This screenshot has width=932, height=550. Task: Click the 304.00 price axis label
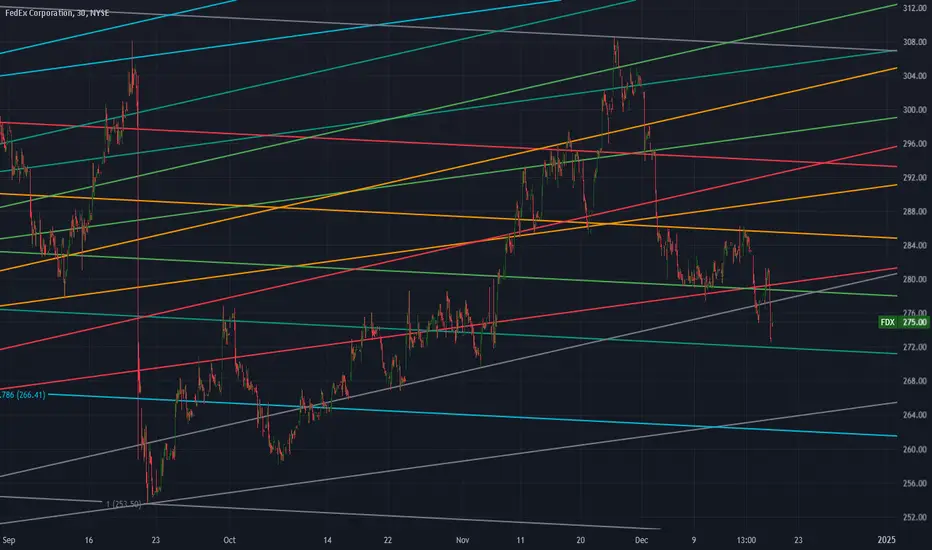pos(915,76)
